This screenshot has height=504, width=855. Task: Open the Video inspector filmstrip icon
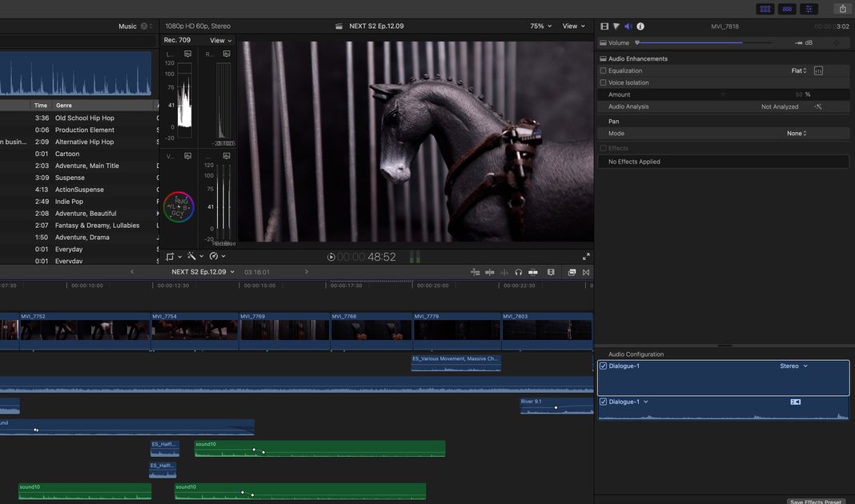pos(604,26)
